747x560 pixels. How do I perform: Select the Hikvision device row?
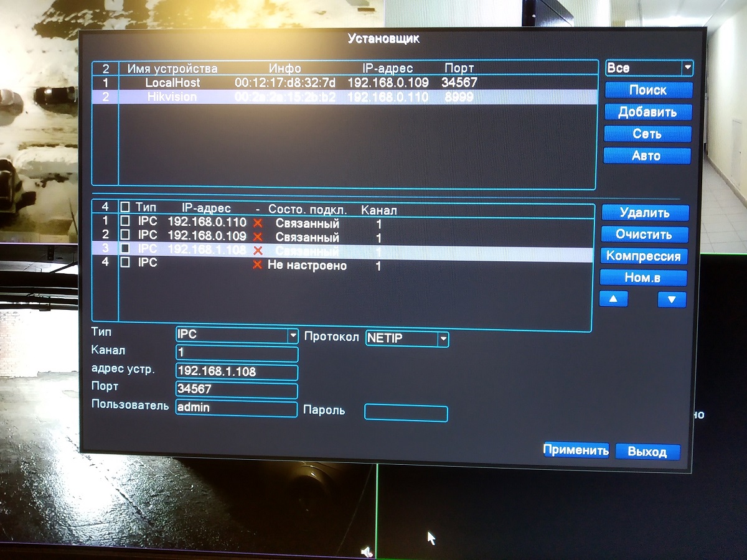[342, 97]
